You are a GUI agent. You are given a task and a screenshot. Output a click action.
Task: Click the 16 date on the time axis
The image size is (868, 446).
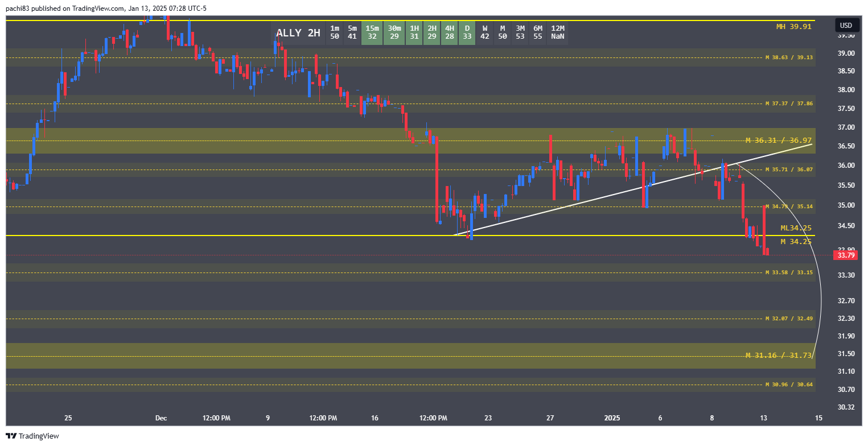point(375,418)
